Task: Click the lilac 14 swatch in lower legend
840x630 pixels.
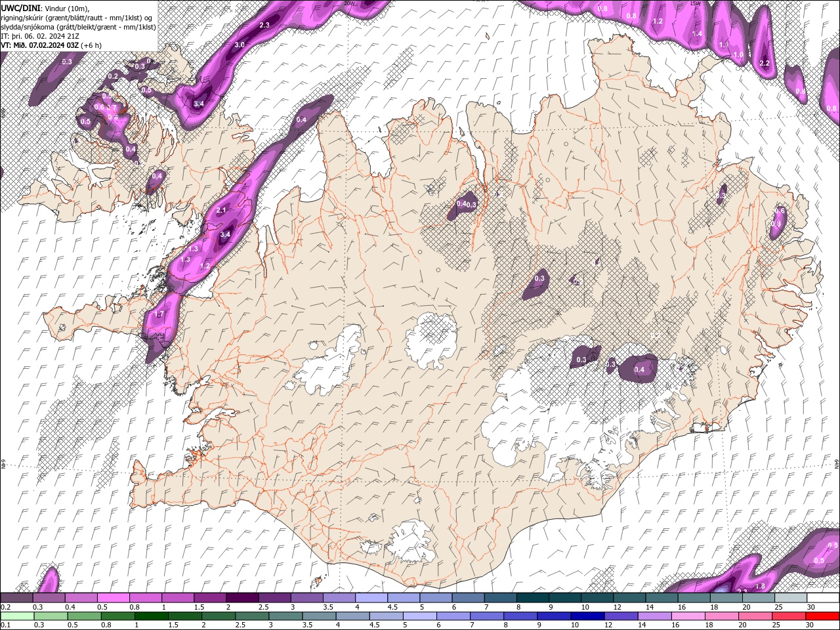Action: click(x=655, y=616)
